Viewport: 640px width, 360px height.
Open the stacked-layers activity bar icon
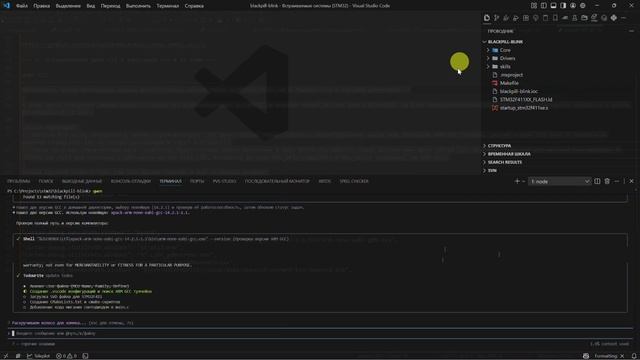coord(594,18)
